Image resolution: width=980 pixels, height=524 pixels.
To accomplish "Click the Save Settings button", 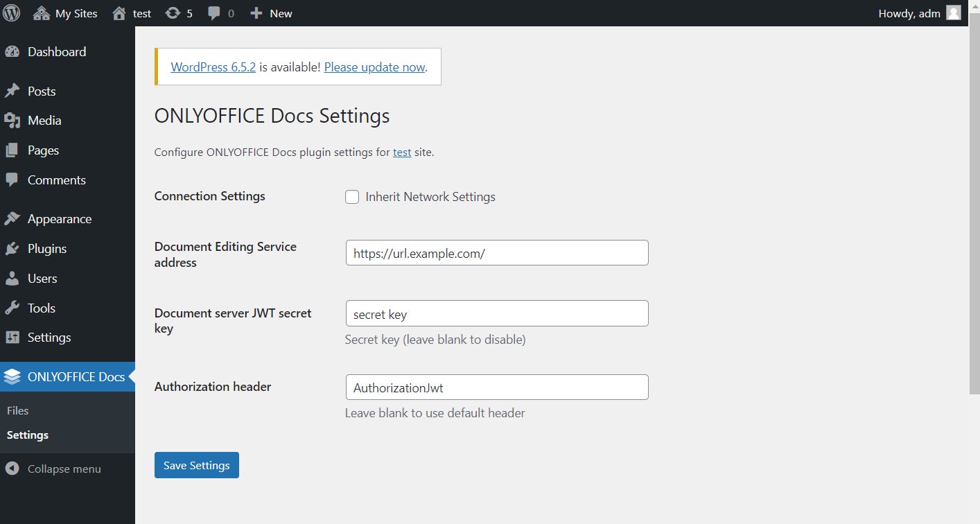I will (196, 466).
